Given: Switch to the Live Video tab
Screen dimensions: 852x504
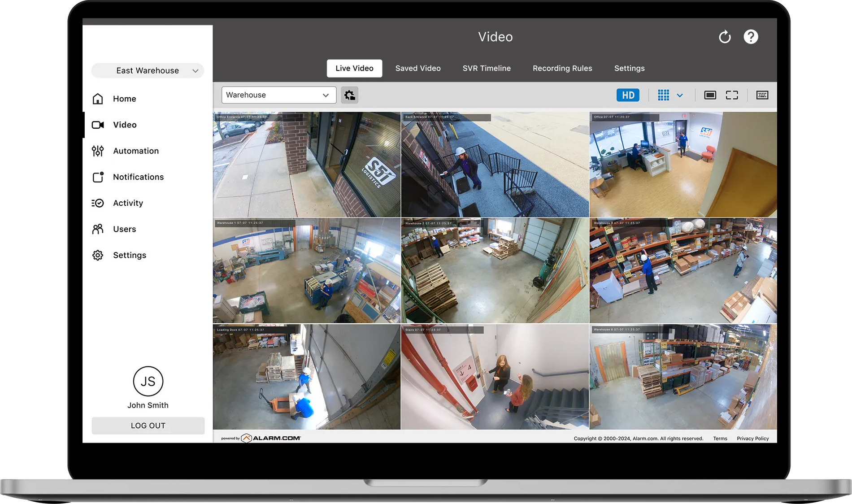Looking at the screenshot, I should pyautogui.click(x=354, y=68).
